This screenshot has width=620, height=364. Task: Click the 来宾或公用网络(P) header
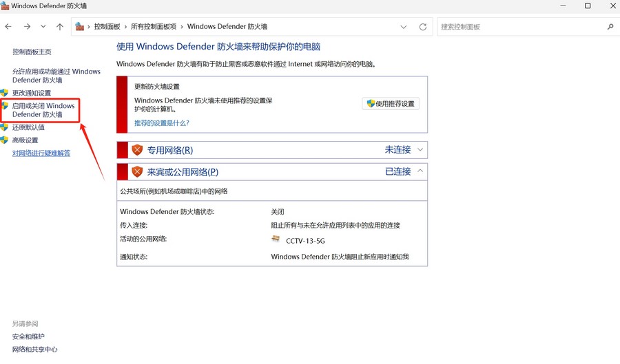[272, 172]
